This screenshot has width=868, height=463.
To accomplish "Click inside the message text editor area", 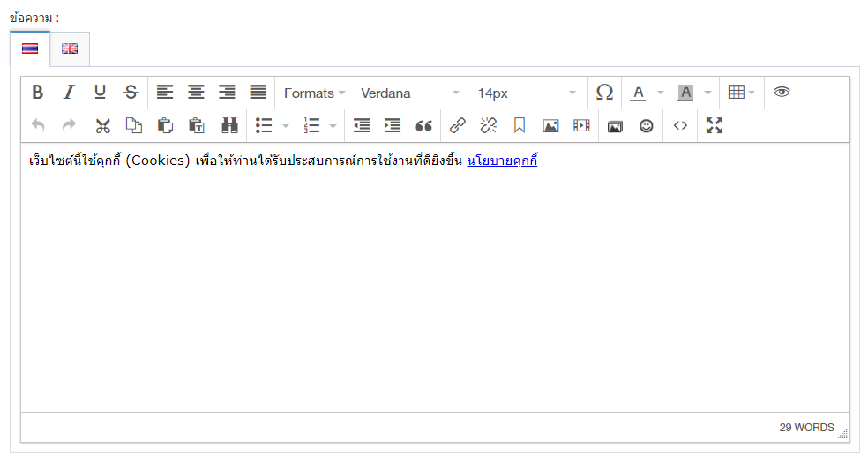I will coord(435,277).
